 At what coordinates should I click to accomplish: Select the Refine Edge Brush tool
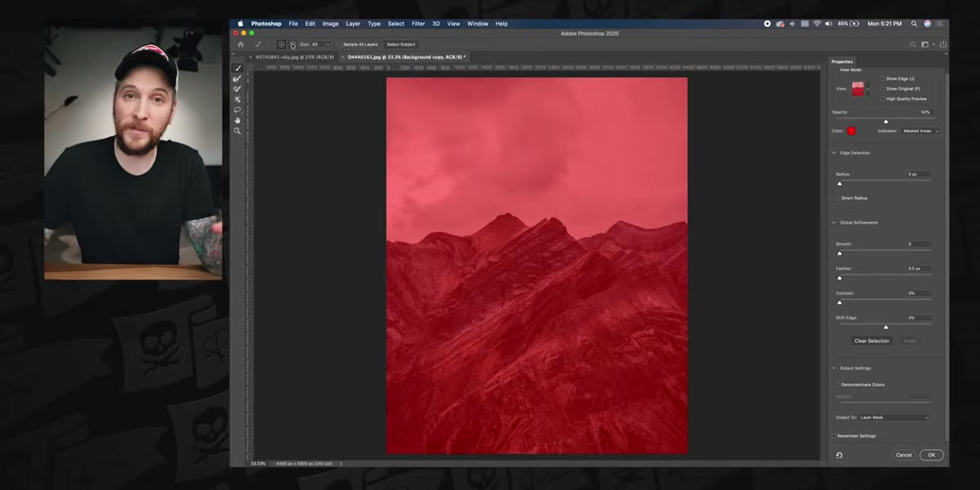click(238, 79)
